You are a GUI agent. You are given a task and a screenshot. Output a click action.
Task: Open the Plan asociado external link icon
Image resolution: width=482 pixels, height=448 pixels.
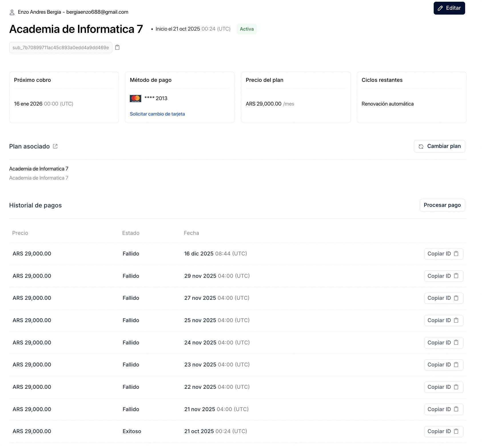(x=55, y=146)
